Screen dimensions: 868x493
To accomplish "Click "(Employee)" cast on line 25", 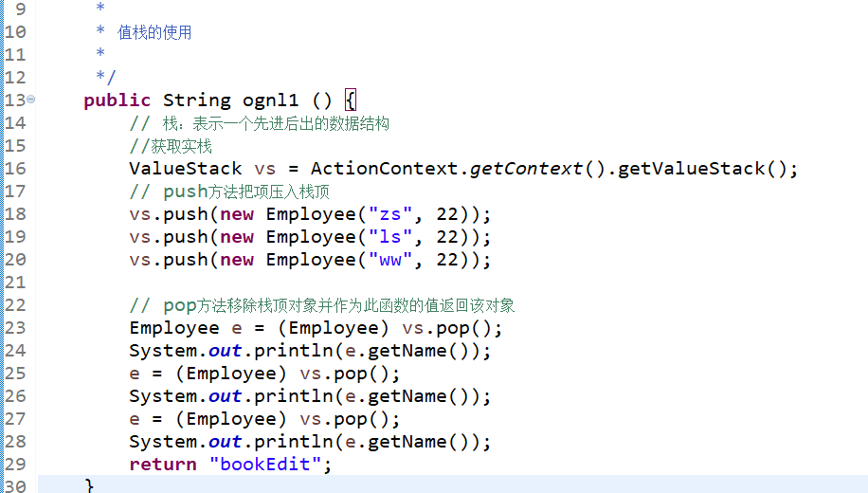I will click(x=231, y=374).
